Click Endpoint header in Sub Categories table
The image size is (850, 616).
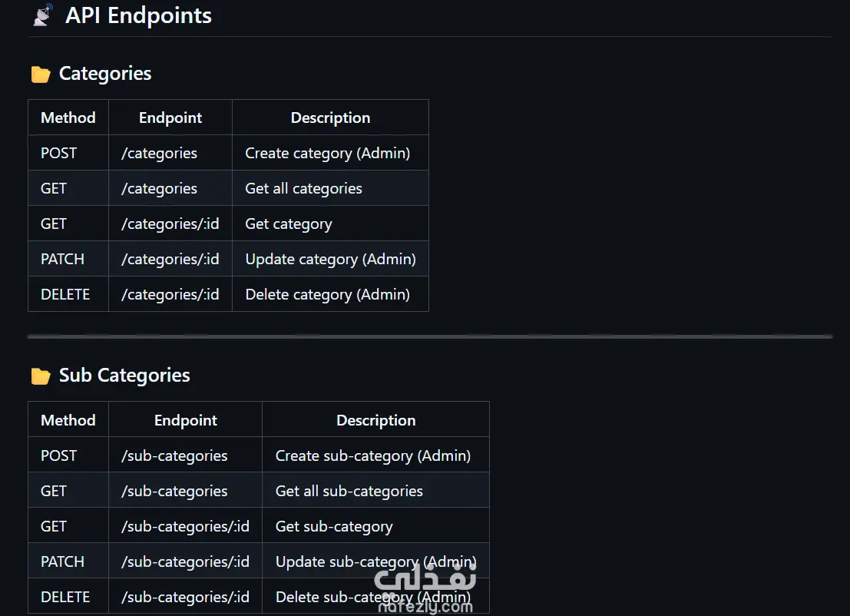[186, 420]
